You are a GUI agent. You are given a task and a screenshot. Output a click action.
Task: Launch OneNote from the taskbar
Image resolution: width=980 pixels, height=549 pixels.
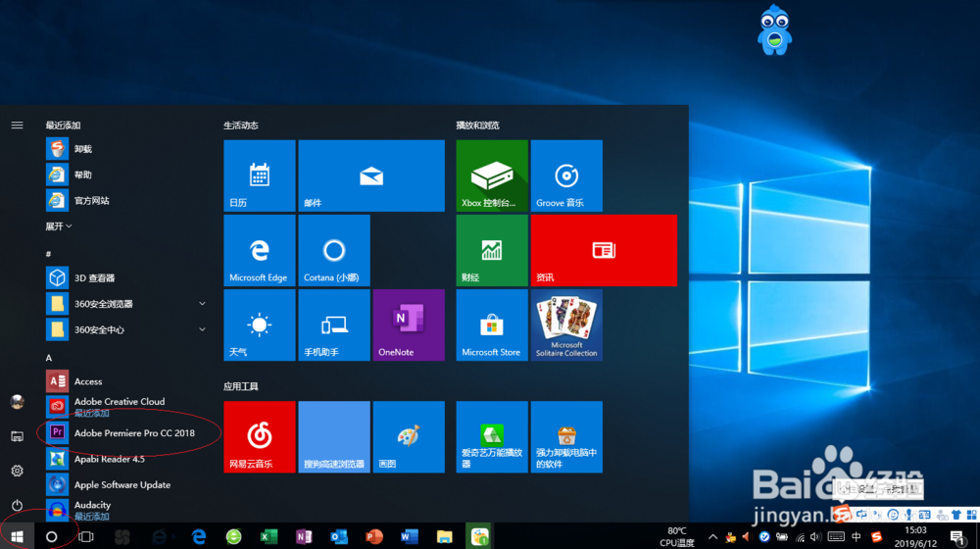304,536
